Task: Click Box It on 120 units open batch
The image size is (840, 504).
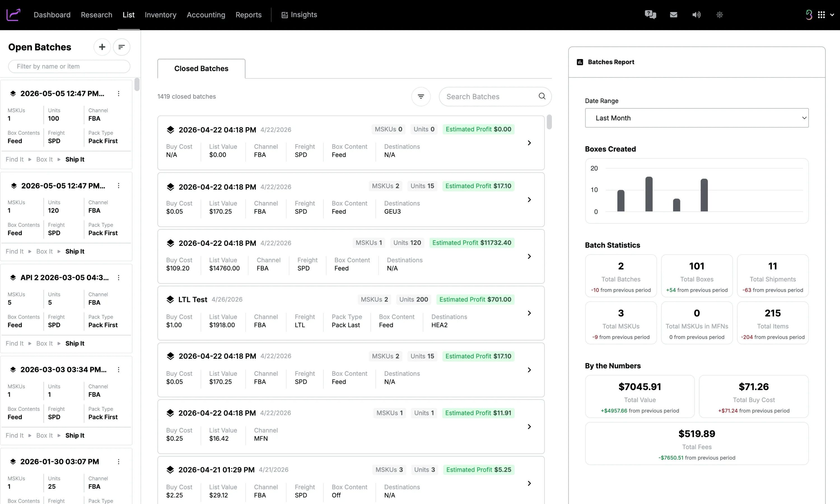Action: (45, 251)
